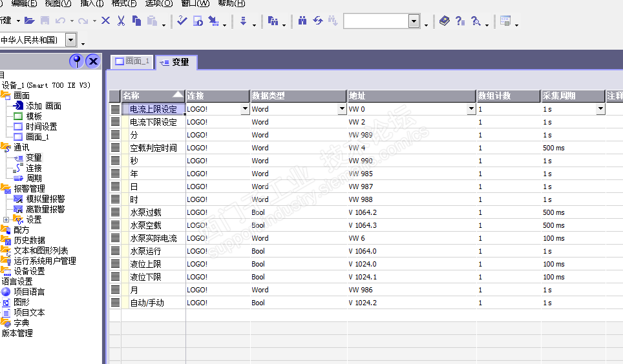Click the window layout icon
The image size is (623, 364).
click(505, 21)
